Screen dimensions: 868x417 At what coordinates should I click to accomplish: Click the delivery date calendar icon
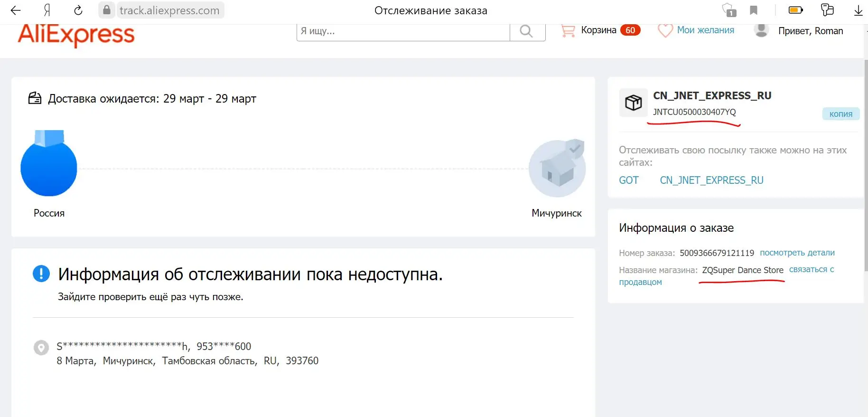click(35, 98)
